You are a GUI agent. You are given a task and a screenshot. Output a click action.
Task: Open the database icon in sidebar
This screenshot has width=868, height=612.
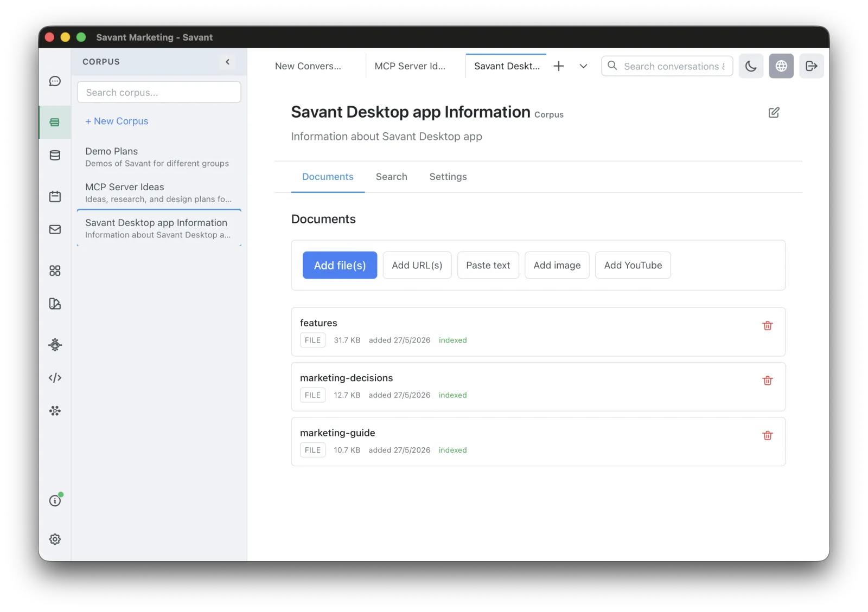pyautogui.click(x=55, y=156)
